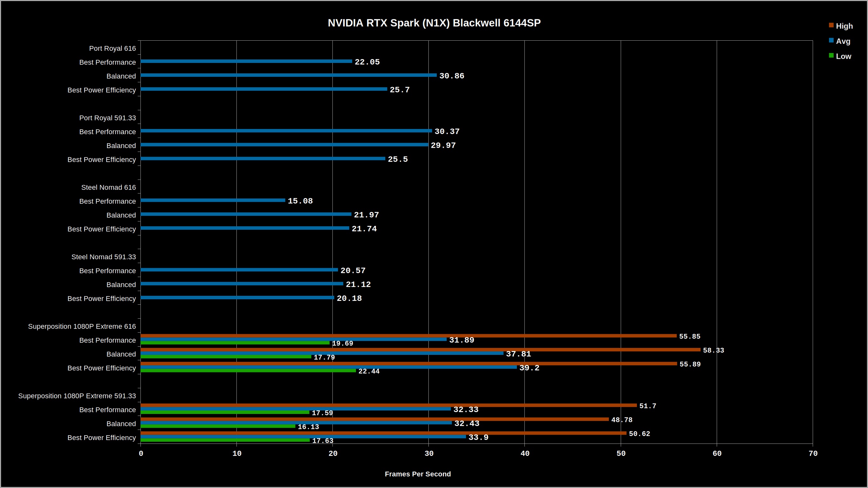This screenshot has width=868, height=488.
Task: Select the "Superposition 1080P Extreme 591.33" group label
Action: tap(77, 396)
